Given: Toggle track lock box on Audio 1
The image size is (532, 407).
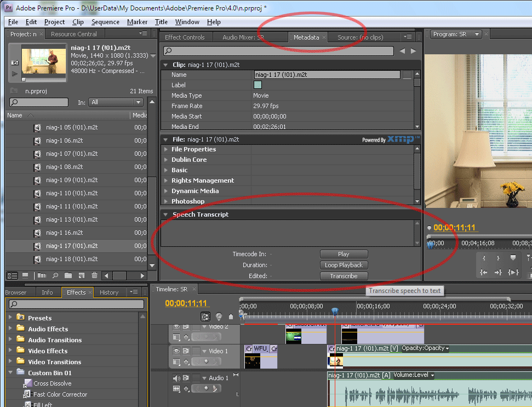Looking at the screenshot, I should [x=196, y=378].
